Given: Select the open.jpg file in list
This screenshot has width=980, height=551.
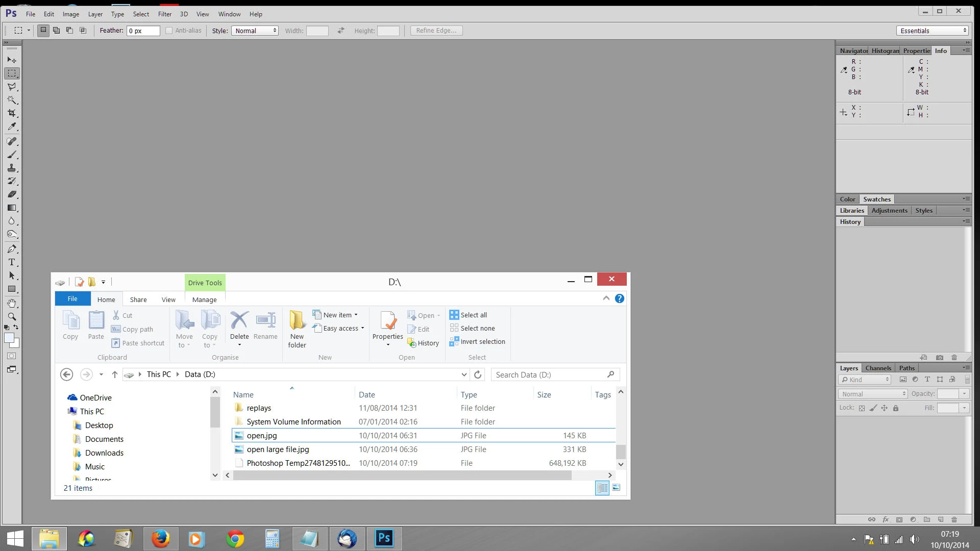Looking at the screenshot, I should coord(262,435).
